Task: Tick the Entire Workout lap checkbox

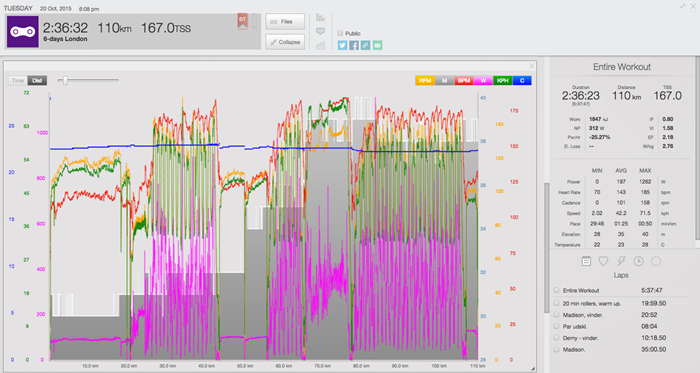Action: point(556,290)
